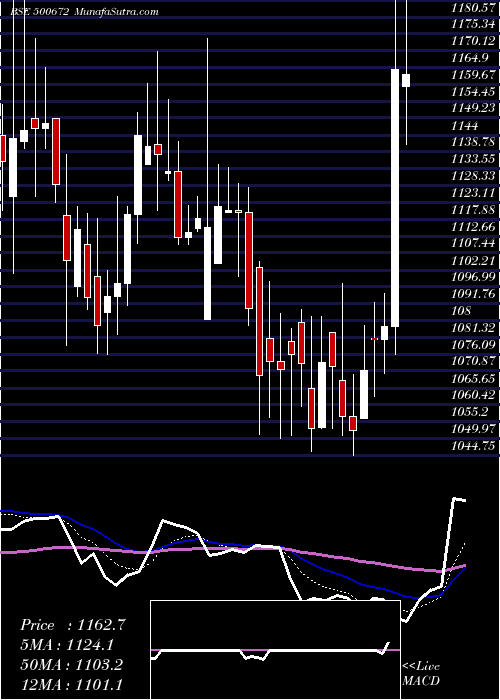500x700 pixels.
Task: Select the 1149.23 price axis label
Action: coord(473,108)
